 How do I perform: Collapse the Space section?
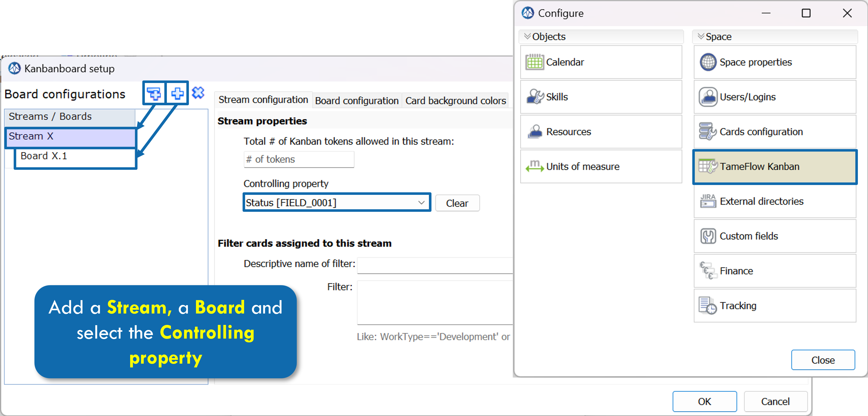click(x=701, y=36)
